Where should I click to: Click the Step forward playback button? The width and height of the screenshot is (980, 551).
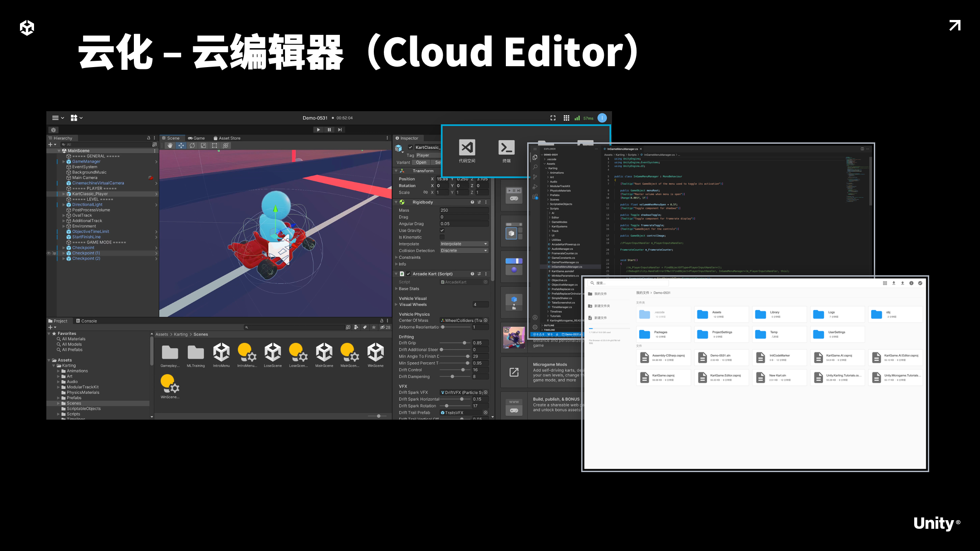click(x=340, y=130)
